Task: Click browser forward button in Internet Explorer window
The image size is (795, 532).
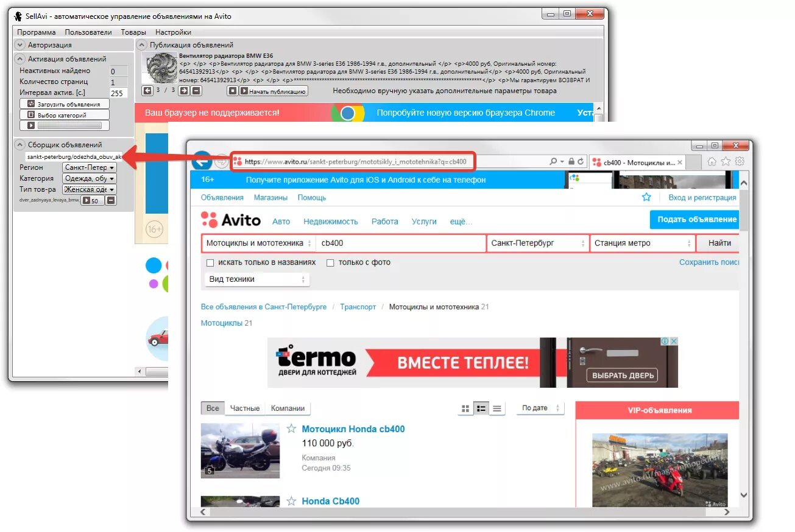Action: tap(221, 161)
